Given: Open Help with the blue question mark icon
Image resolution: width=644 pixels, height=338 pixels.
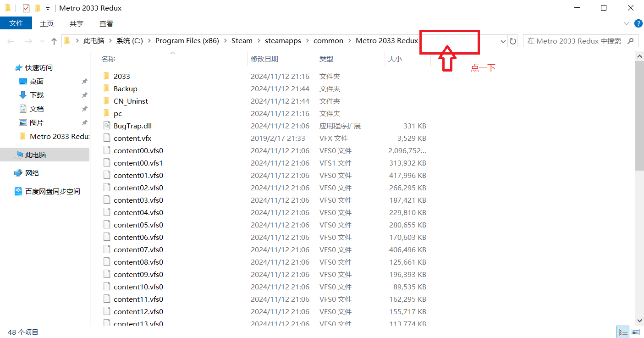Looking at the screenshot, I should [638, 23].
